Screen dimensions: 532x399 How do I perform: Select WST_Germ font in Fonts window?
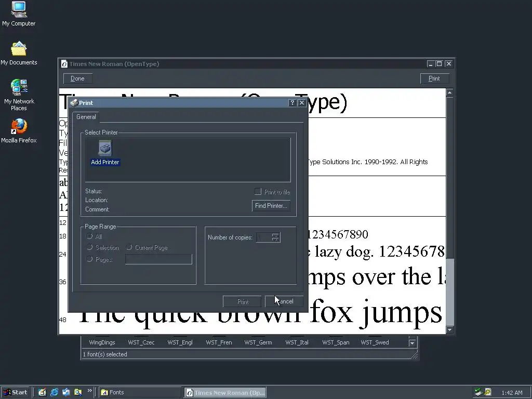258,342
